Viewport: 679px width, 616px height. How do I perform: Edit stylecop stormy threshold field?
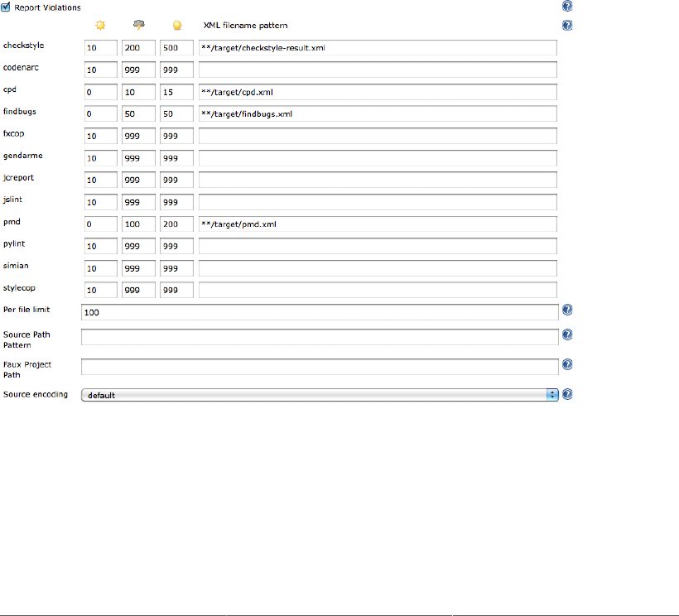tap(138, 290)
